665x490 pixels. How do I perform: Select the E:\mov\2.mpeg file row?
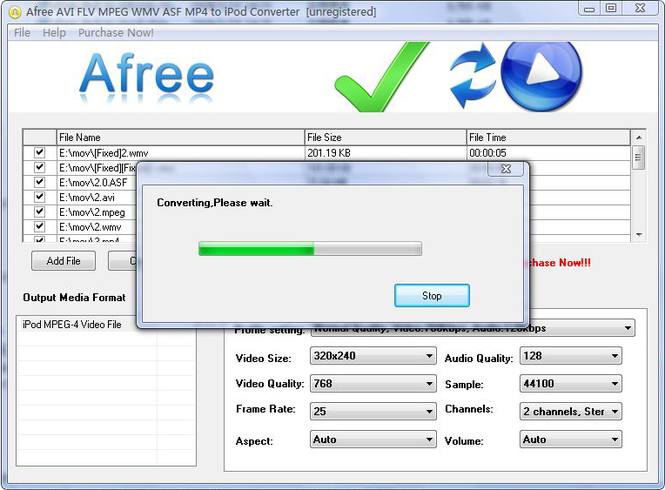(92, 212)
